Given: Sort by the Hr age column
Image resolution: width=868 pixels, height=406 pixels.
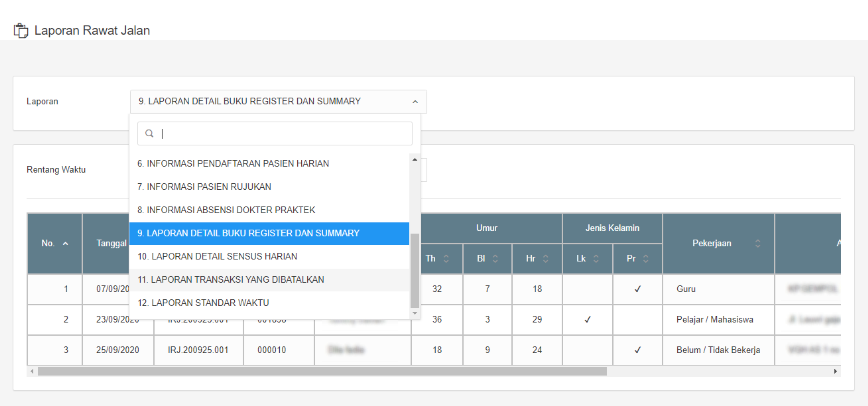Looking at the screenshot, I should (546, 258).
